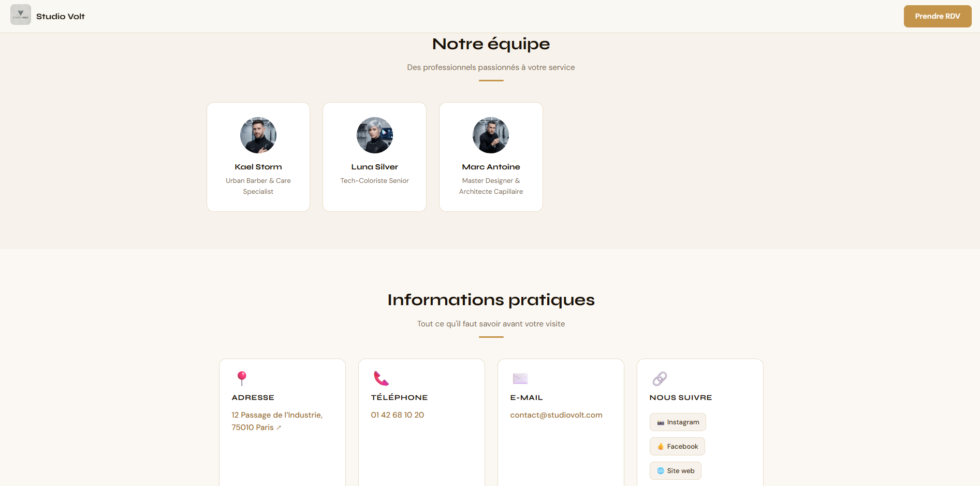980x486 pixels.
Task: Click the NOUS SUIVRE card title
Action: point(681,398)
